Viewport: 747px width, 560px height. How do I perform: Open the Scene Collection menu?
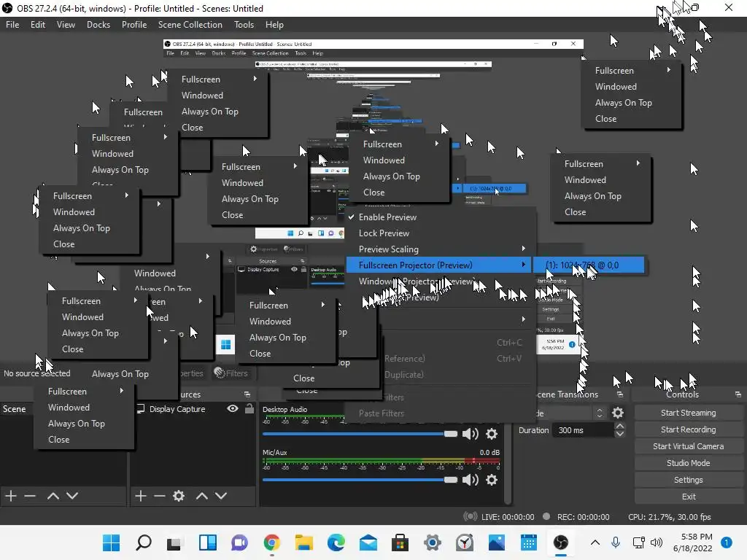click(190, 25)
